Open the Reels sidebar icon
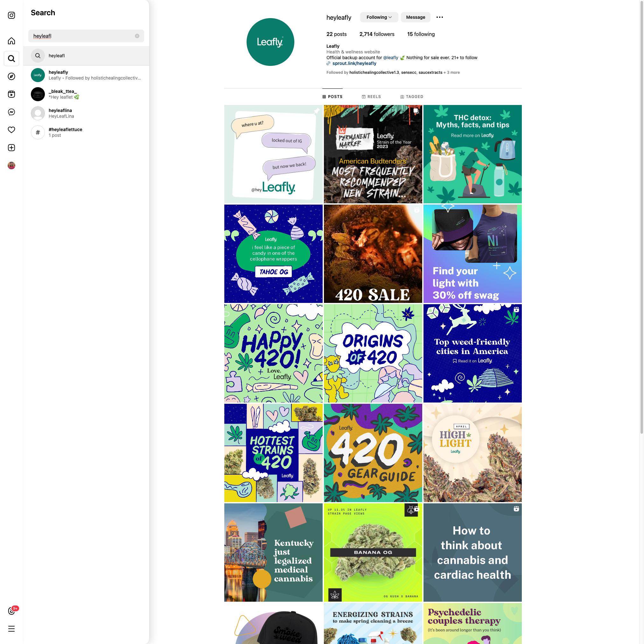Image resolution: width=644 pixels, height=644 pixels. 11,94
